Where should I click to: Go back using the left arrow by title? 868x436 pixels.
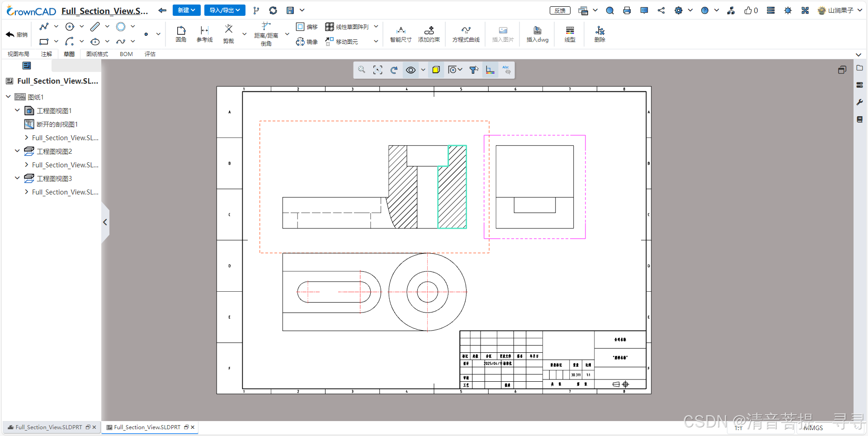(x=162, y=10)
